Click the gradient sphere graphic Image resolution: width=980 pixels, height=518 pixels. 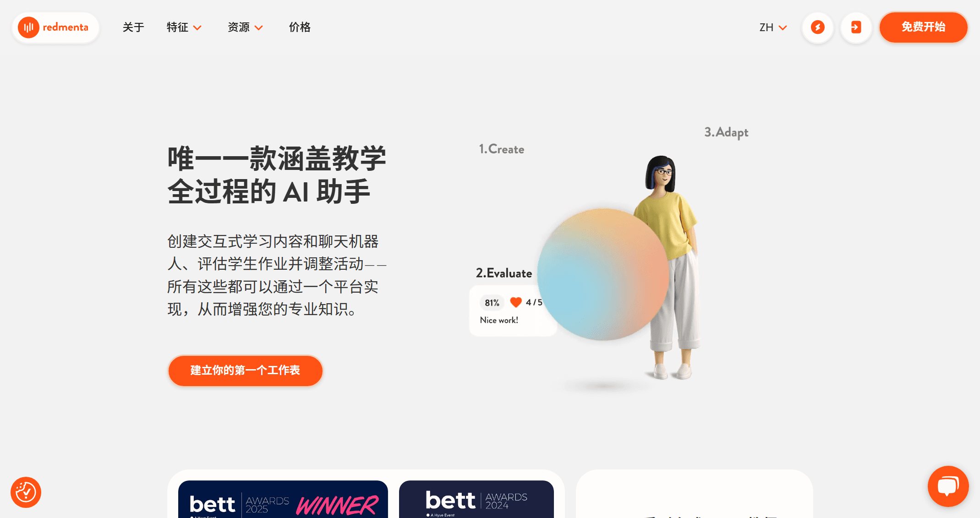pyautogui.click(x=603, y=275)
